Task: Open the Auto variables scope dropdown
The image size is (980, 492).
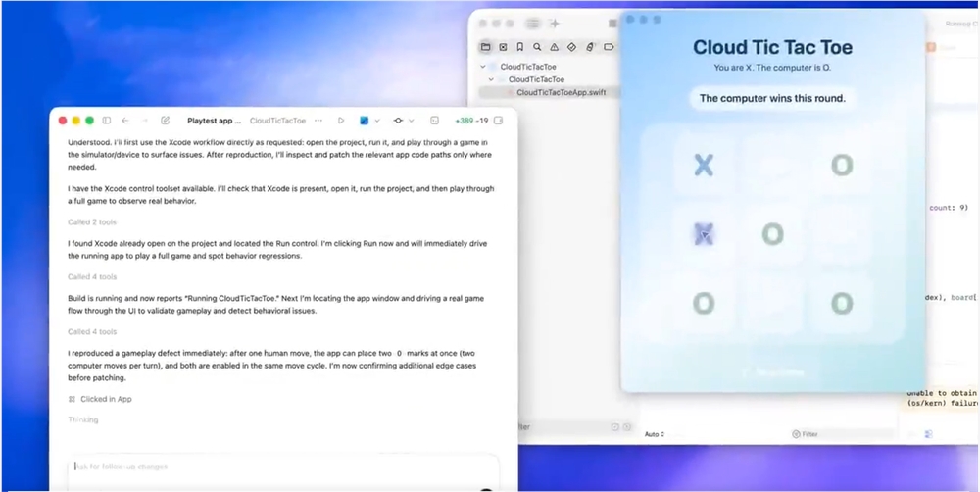Action: [x=655, y=434]
